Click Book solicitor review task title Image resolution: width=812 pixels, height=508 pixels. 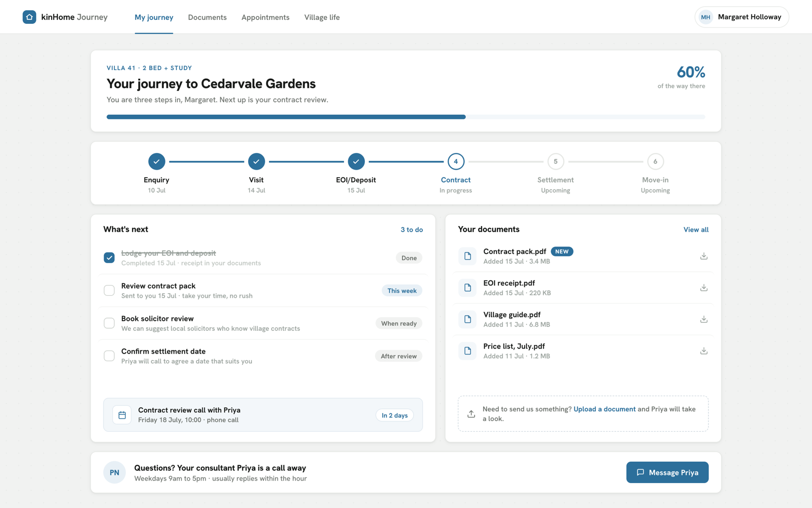pos(157,319)
